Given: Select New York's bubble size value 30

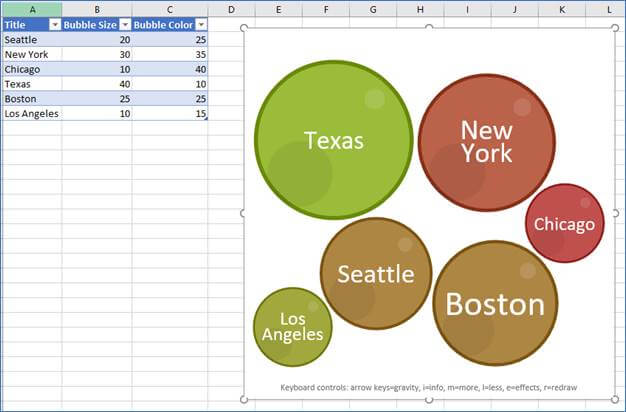Looking at the screenshot, I should [x=97, y=54].
